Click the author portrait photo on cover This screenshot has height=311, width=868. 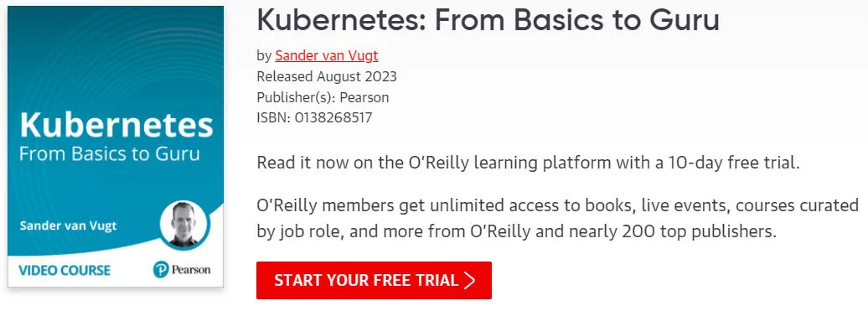pos(183,224)
